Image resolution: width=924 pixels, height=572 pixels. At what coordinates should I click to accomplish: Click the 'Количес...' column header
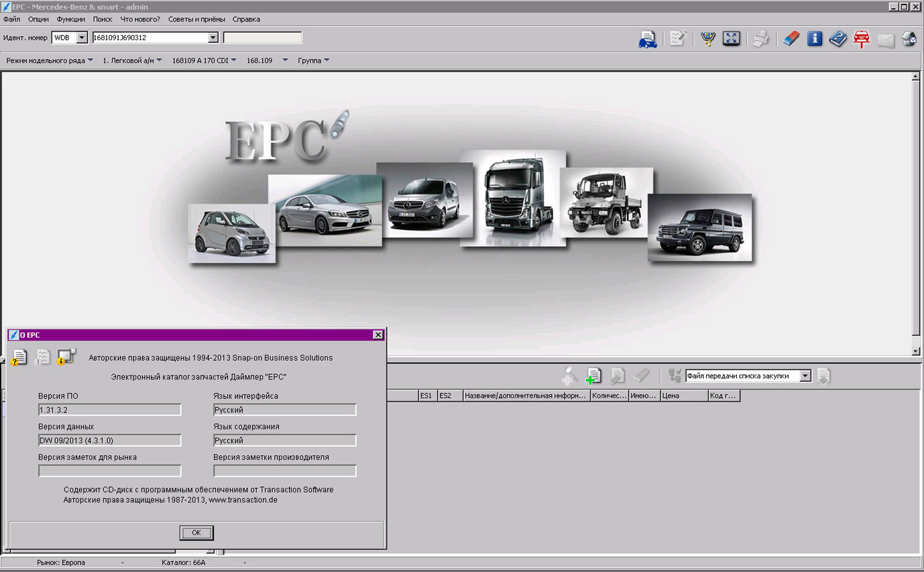coord(609,396)
